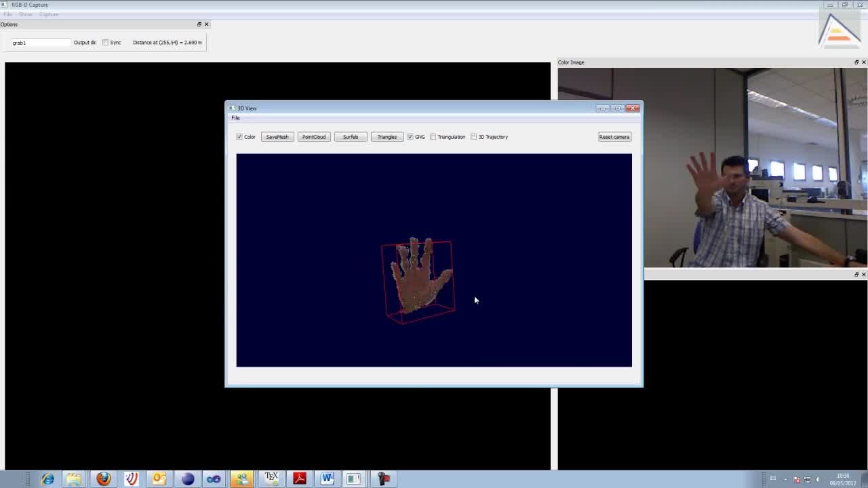This screenshot has width=868, height=488.
Task: Disable the GNG checkbox
Action: tap(410, 137)
